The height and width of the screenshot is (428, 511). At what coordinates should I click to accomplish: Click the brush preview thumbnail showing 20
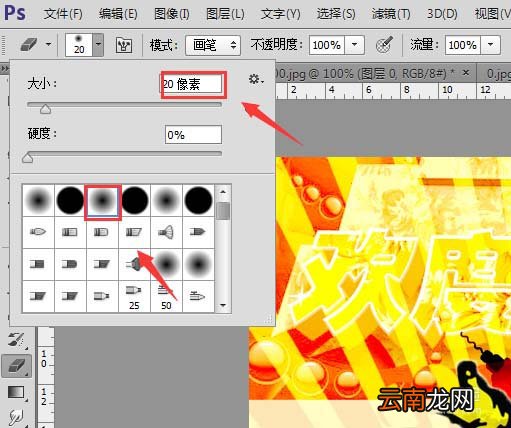click(x=79, y=44)
